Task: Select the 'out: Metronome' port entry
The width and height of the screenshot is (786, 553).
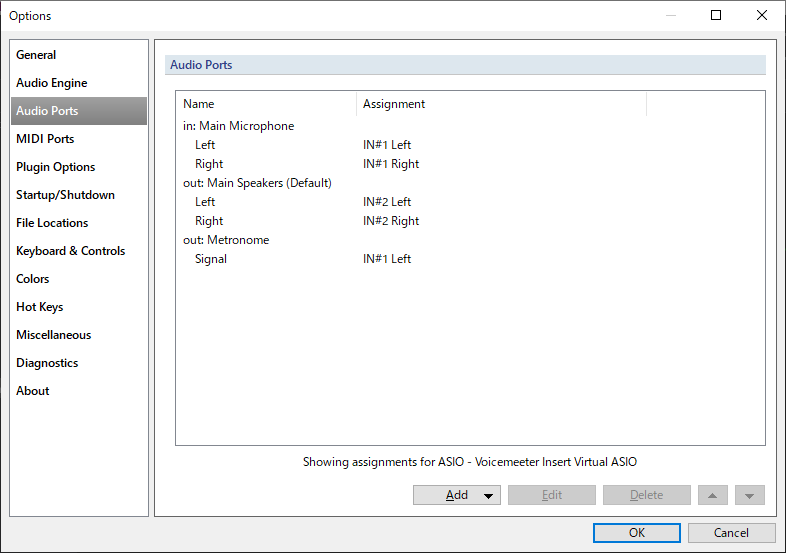Action: point(226,240)
